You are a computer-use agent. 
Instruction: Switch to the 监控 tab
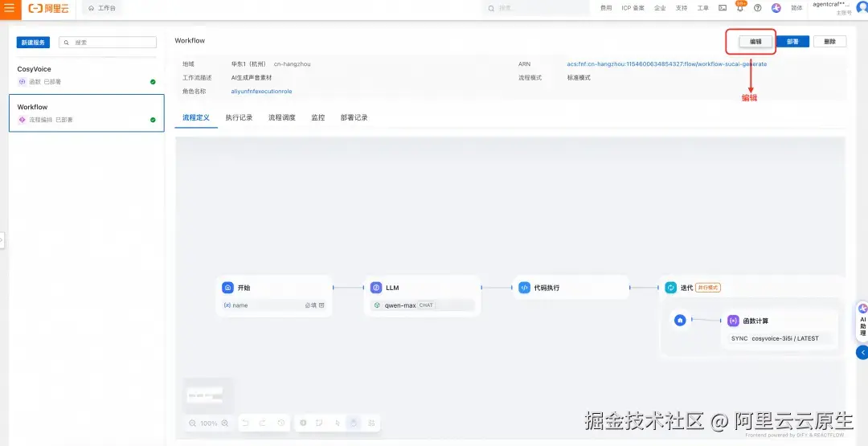(x=317, y=118)
